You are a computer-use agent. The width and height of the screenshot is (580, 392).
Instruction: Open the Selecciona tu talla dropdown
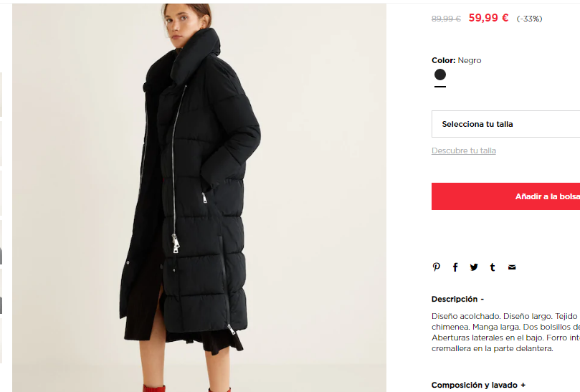click(x=505, y=124)
